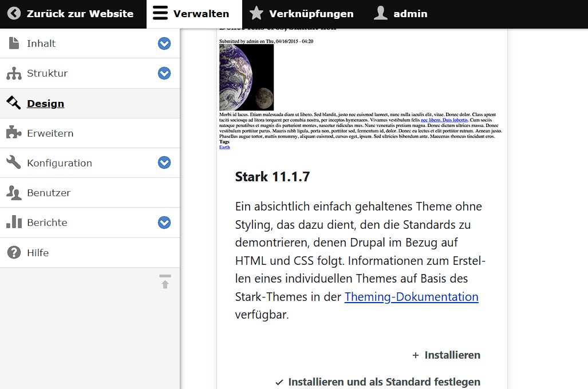Click the Design gavel icon
The height and width of the screenshot is (389, 588).
14,102
